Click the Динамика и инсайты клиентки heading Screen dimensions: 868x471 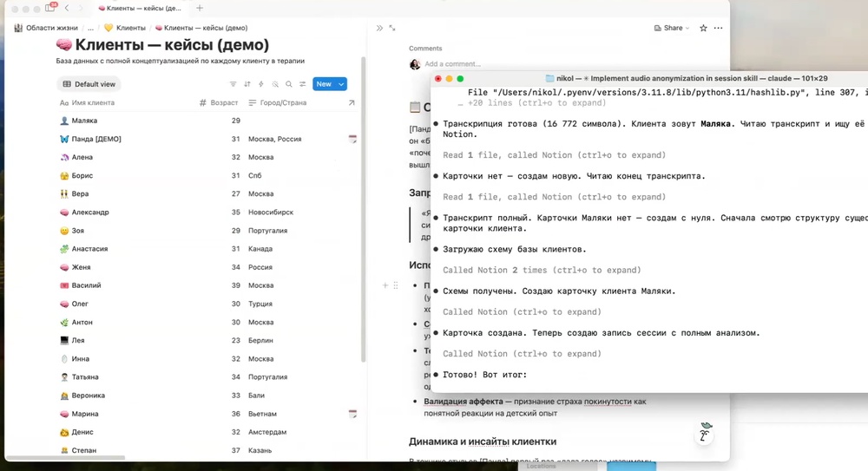(x=483, y=442)
